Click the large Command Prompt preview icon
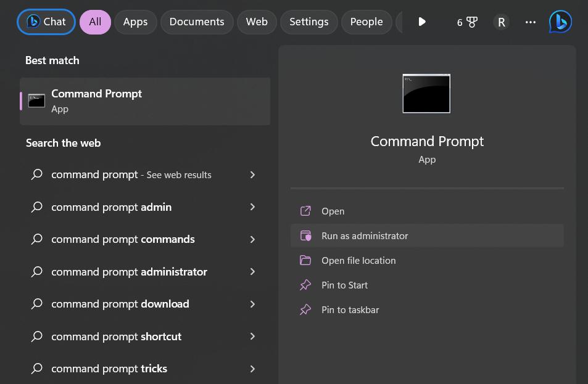 426,94
